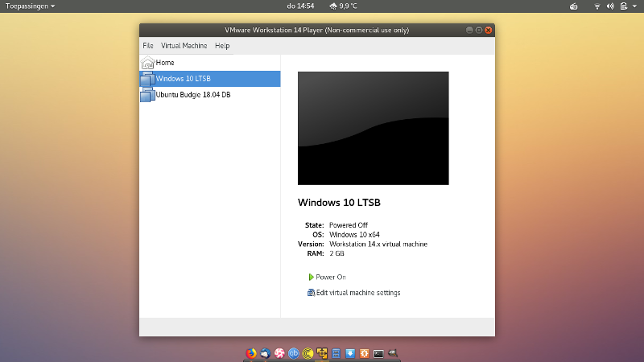
Task: Click the black VM screen preview thumbnail
Action: pos(373,128)
